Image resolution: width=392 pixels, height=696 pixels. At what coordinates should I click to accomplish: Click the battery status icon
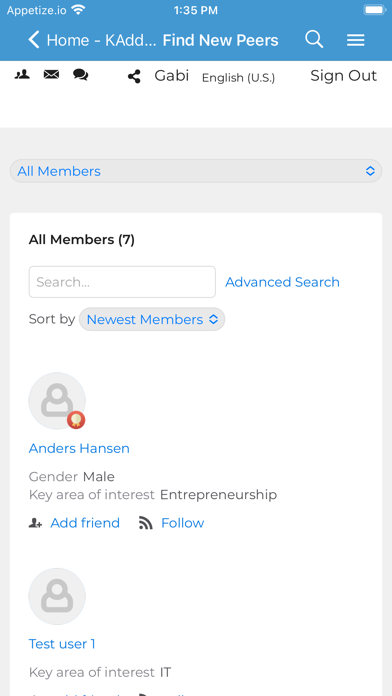pyautogui.click(x=374, y=10)
